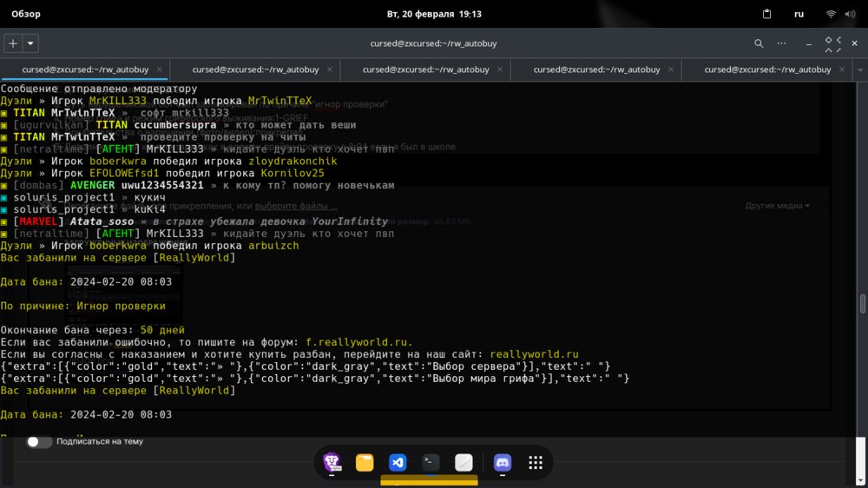Click JSON line containing Выбор сервера

click(305, 366)
